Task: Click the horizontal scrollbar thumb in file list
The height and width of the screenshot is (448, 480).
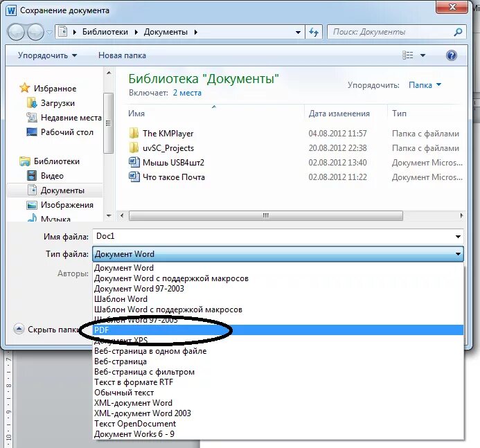Action: click(266, 216)
